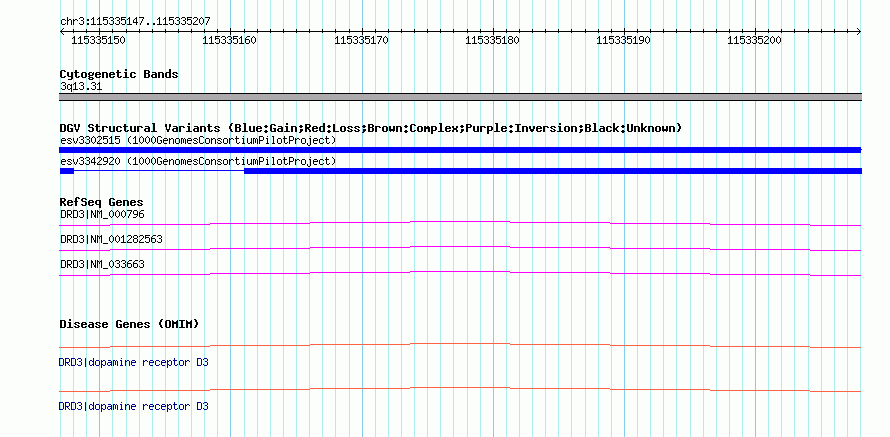Click ruler position 115335180
890x437 pixels.
point(492,40)
